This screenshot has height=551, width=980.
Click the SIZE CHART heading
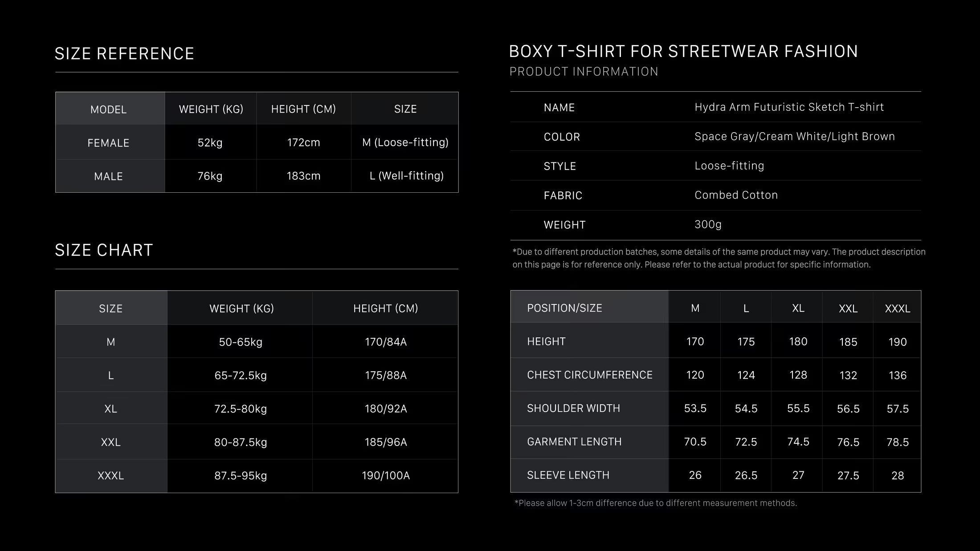coord(104,250)
